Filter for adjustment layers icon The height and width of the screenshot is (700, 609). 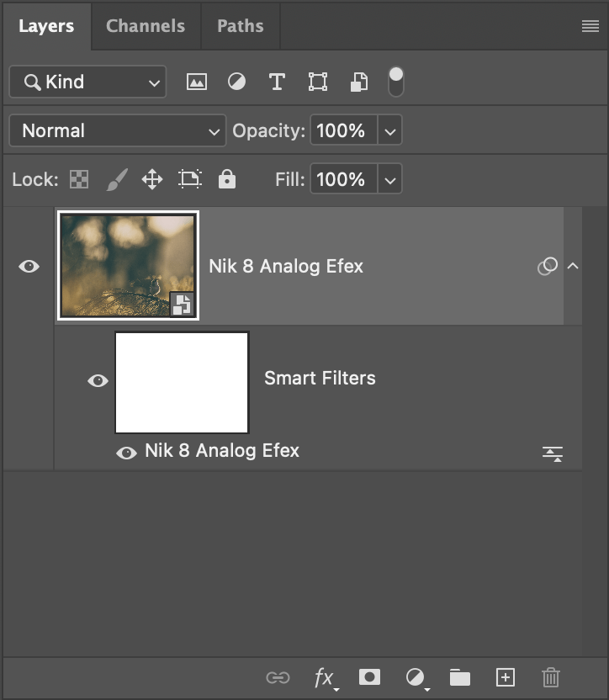[x=236, y=82]
